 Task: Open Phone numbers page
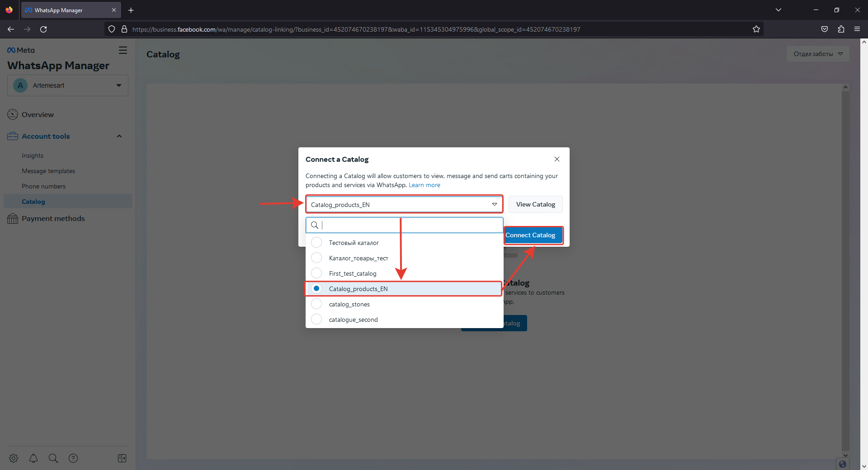click(43, 186)
